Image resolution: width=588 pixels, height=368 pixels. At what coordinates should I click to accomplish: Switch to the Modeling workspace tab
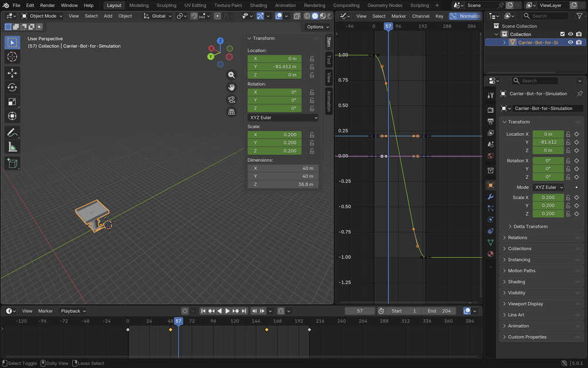click(x=139, y=5)
